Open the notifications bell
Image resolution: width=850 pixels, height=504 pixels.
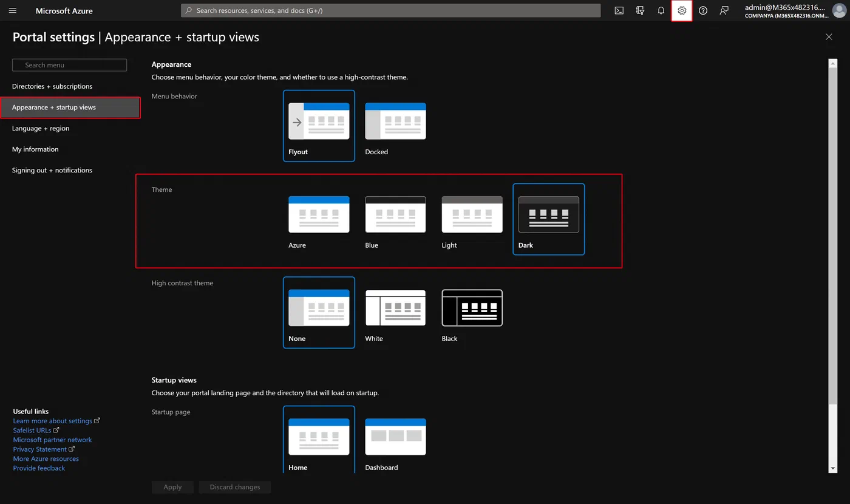click(x=661, y=10)
